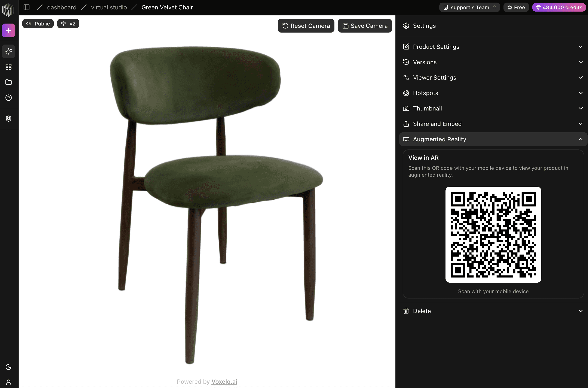
Task: Toggle dark mode with the moon icon
Action: (8, 367)
